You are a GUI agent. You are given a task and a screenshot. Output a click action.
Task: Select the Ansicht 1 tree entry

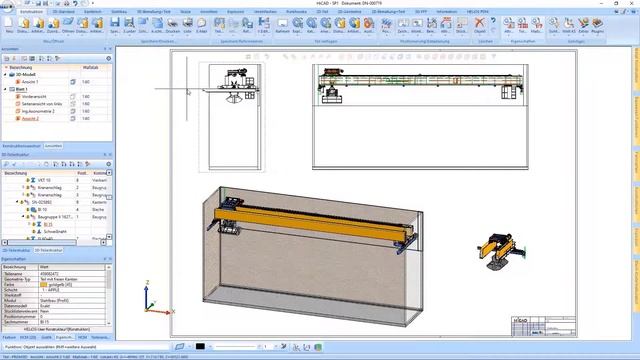coord(30,82)
